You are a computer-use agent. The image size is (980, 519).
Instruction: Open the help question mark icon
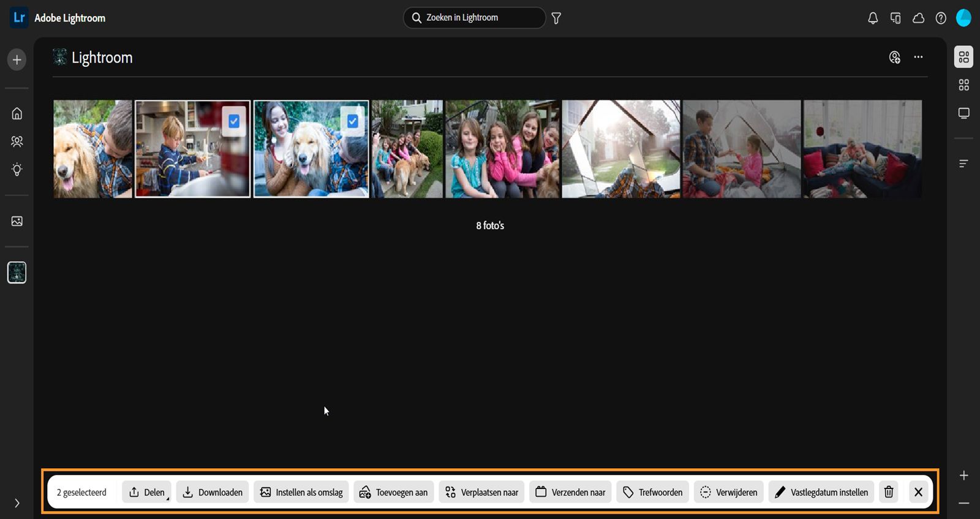tap(941, 18)
